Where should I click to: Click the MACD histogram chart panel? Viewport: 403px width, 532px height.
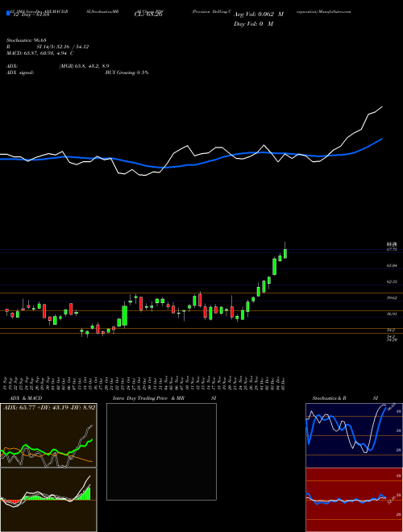pos(48,500)
